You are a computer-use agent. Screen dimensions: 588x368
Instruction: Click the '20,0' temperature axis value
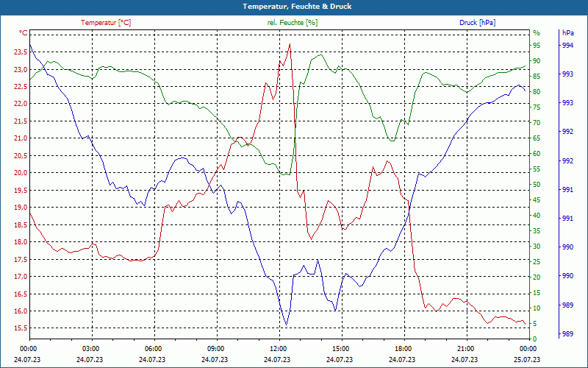click(21, 173)
